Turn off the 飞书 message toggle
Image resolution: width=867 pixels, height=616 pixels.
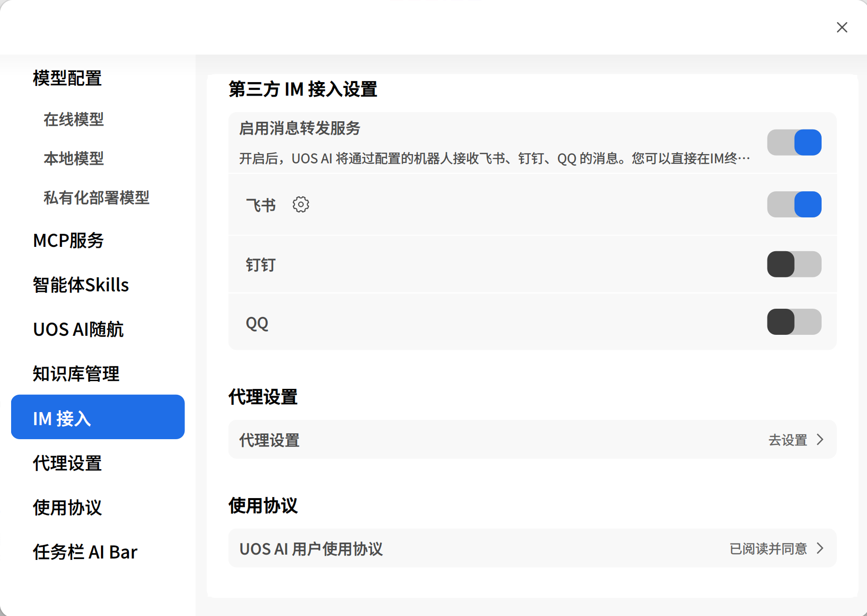coord(795,204)
